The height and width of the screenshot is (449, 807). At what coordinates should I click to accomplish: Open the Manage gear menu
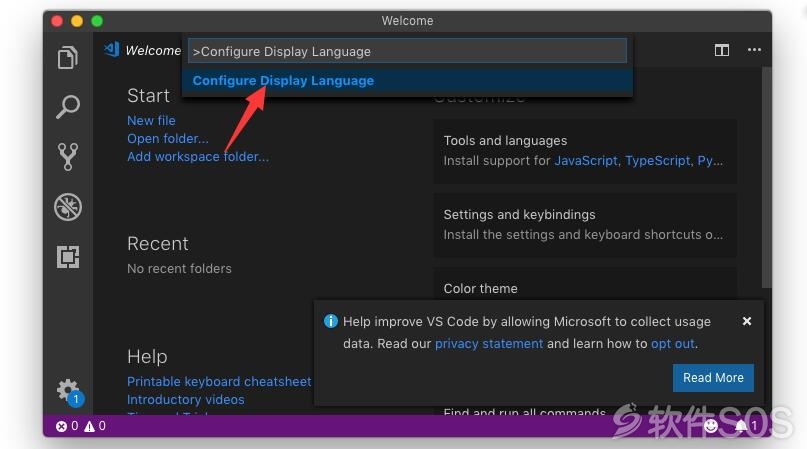point(69,391)
